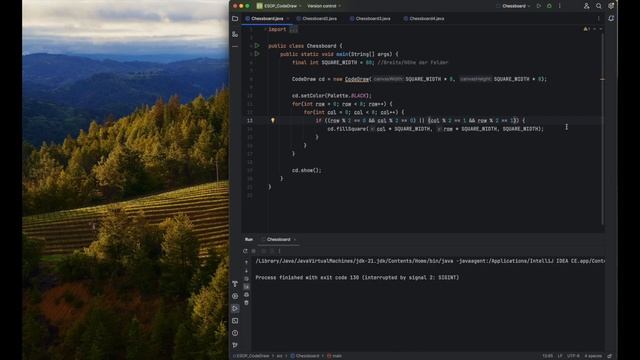Open the Build hammer tool window
Image resolution: width=640 pixels, height=360 pixels.
[235, 284]
